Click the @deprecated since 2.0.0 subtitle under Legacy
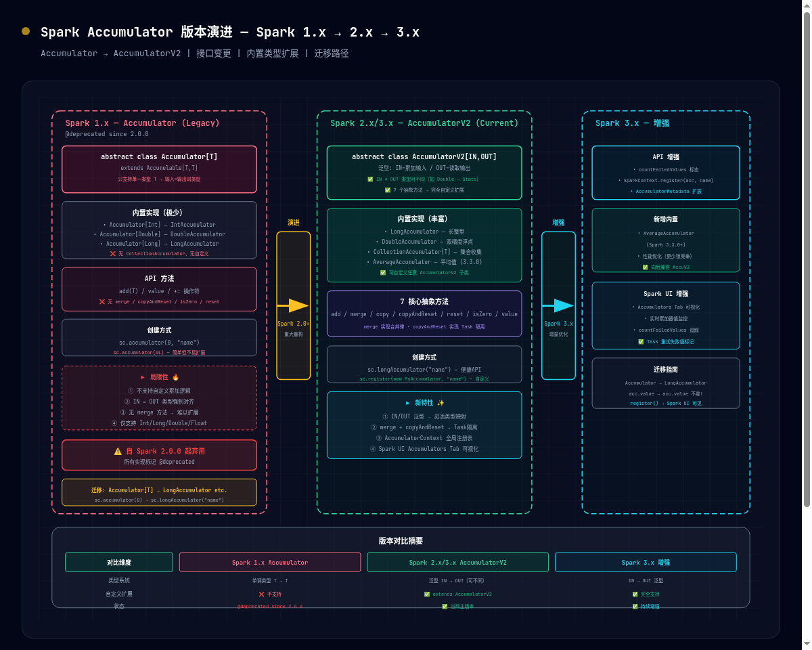Viewport: 812px width, 650px height. pyautogui.click(x=107, y=134)
